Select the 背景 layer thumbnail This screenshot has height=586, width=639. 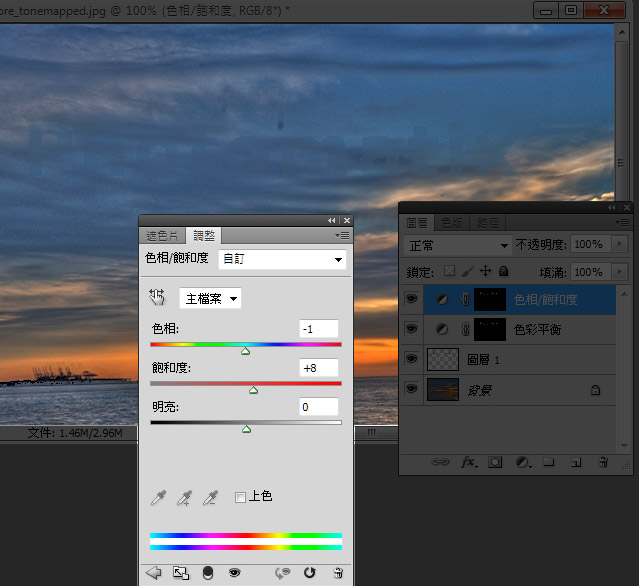click(443, 389)
